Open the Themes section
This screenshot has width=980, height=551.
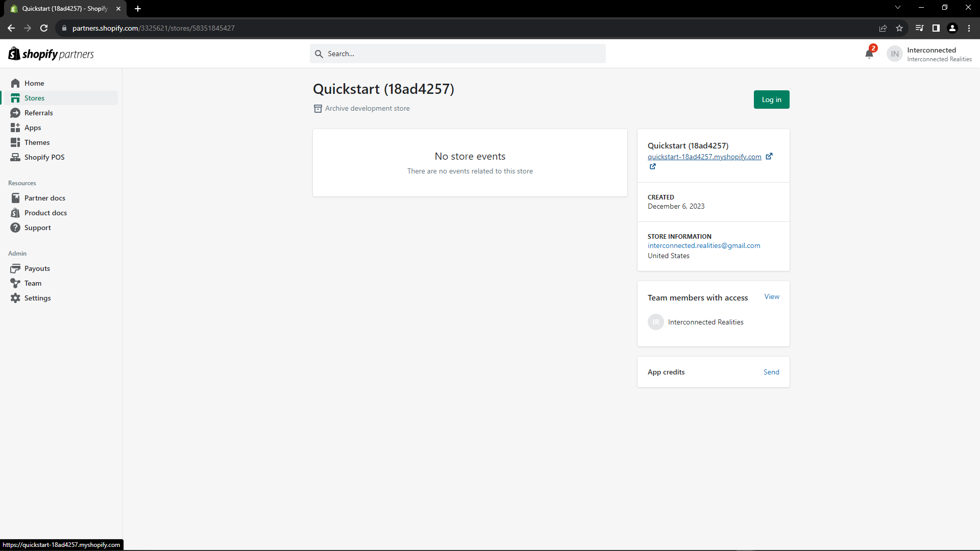click(36, 142)
